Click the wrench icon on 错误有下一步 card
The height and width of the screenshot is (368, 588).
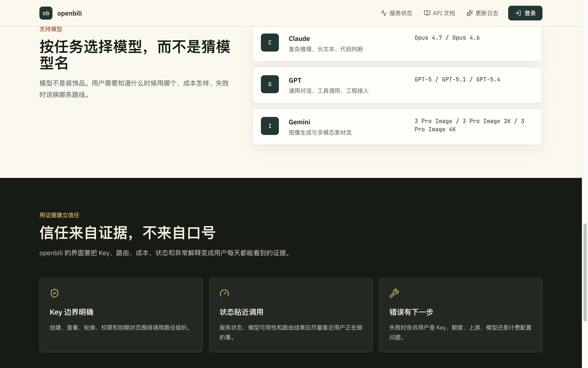[x=394, y=293]
